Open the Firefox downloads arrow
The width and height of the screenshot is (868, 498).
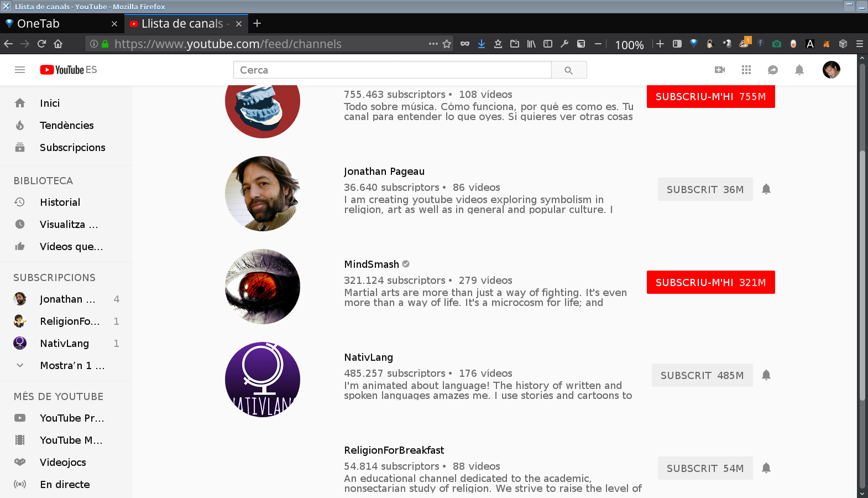[x=482, y=44]
